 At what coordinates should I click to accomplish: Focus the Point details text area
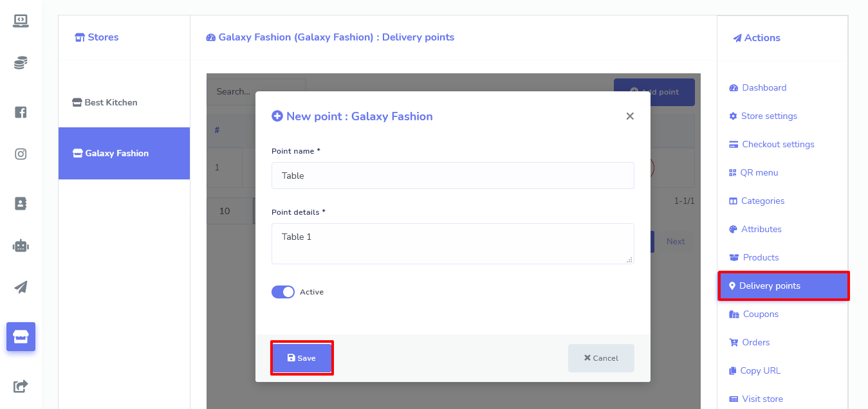(x=453, y=244)
